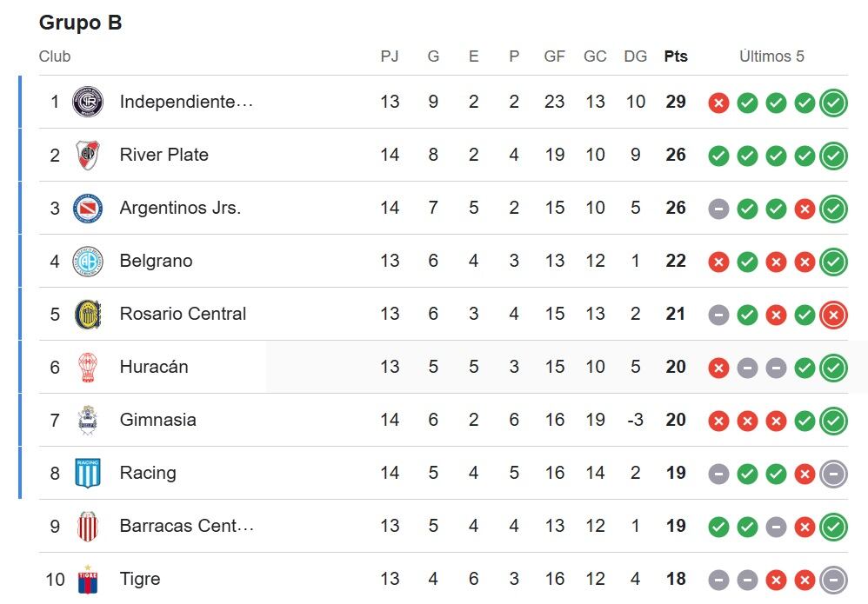Image resolution: width=868 pixels, height=604 pixels.
Task: Click Tigre's last draw indicator
Action: coord(832,579)
